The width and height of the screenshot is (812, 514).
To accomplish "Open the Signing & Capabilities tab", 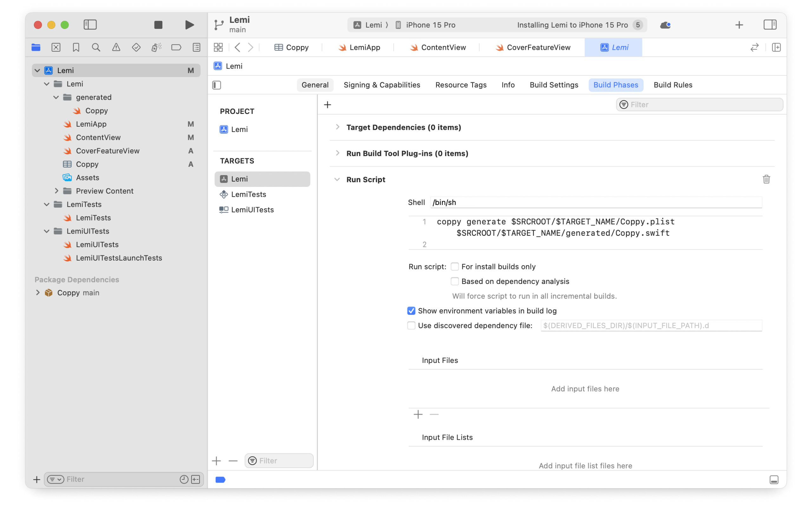I will [x=382, y=85].
